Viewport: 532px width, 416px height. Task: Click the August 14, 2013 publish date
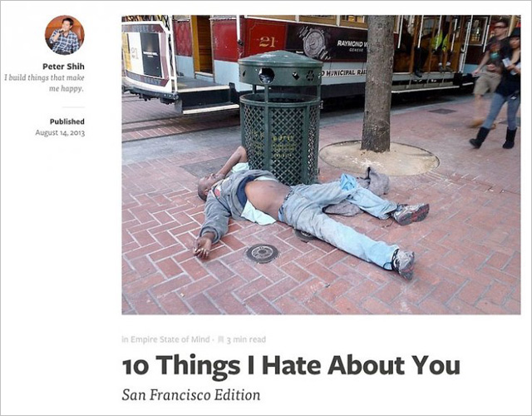pos(60,132)
